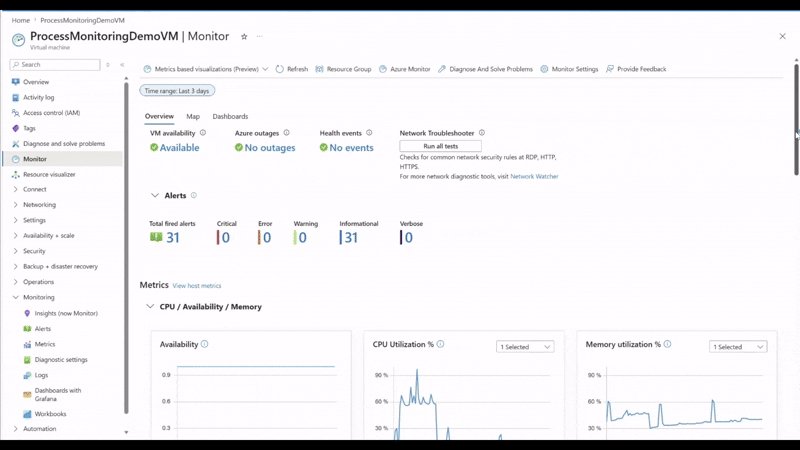Refresh the monitor view

click(292, 69)
